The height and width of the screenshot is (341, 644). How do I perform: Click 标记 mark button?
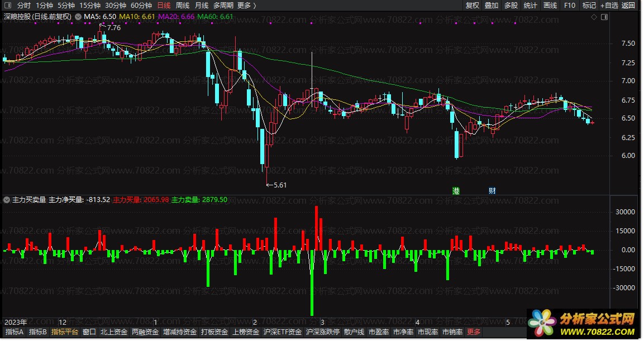589,6
